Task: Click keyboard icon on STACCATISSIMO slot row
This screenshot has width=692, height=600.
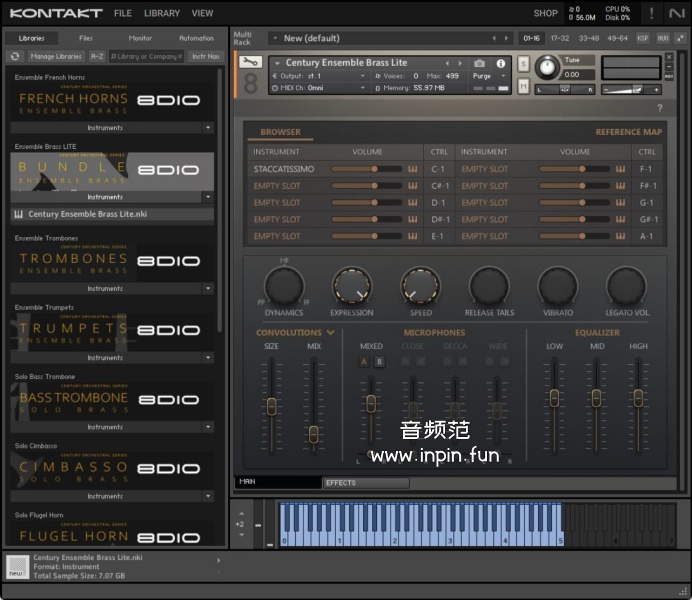Action: pyautogui.click(x=411, y=169)
